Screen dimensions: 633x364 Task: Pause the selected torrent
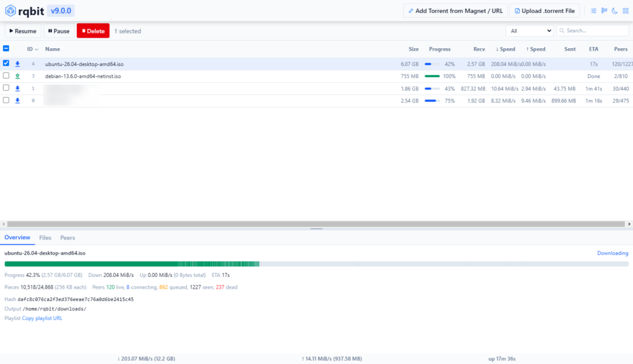[x=59, y=31]
